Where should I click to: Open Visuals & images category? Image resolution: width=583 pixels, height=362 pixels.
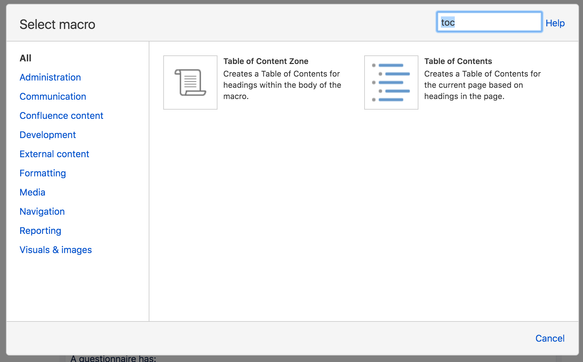tap(55, 250)
